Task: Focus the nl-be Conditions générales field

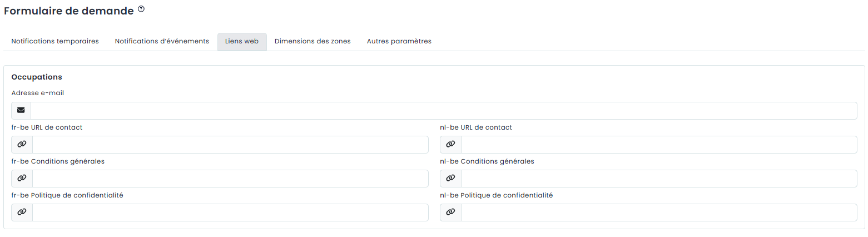Action: (659, 179)
